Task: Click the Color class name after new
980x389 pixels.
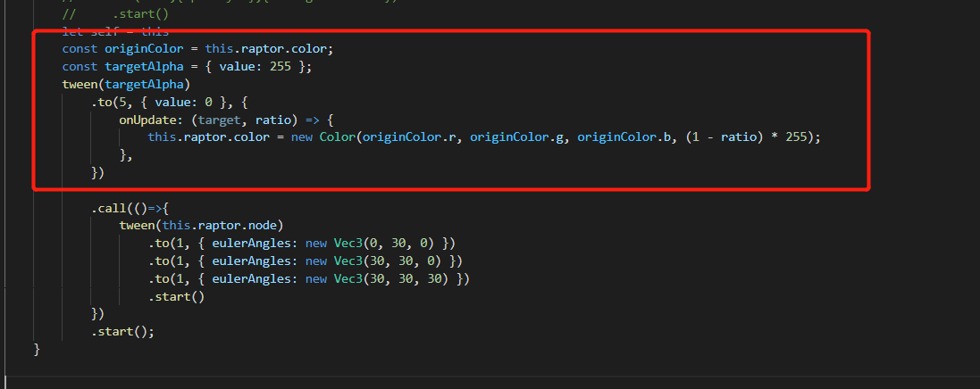Action: [x=338, y=137]
